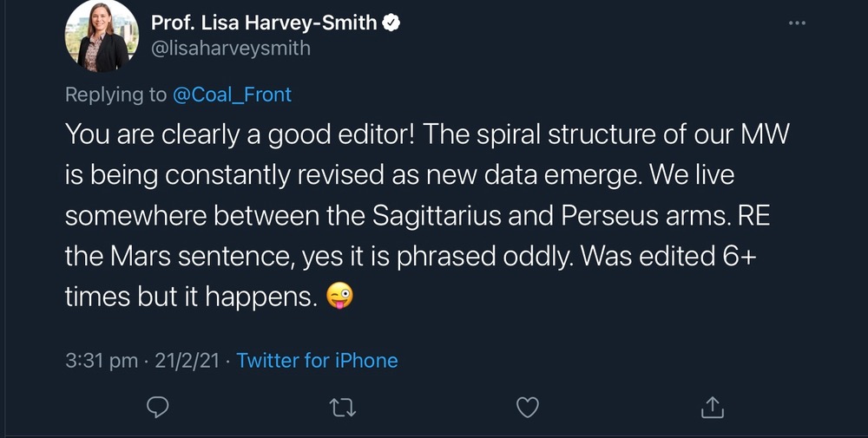
Task: Click the winking tongue-out emoji
Action: [339, 297]
